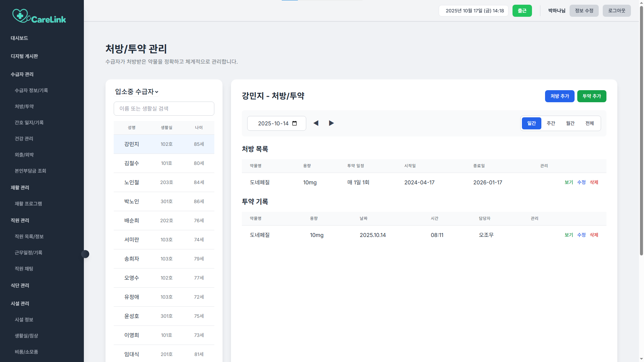Focus the 이름 또는 생활실 검색 field
The image size is (644, 362).
[164, 109]
